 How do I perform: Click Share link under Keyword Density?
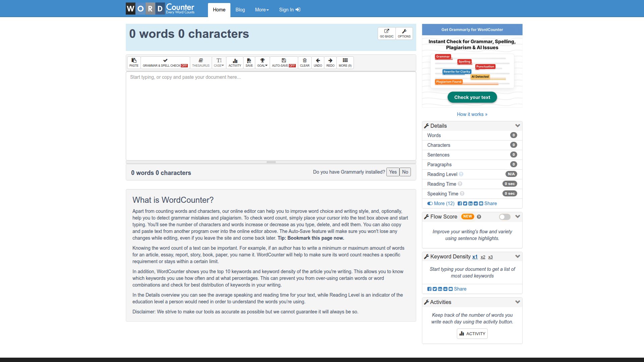460,289
